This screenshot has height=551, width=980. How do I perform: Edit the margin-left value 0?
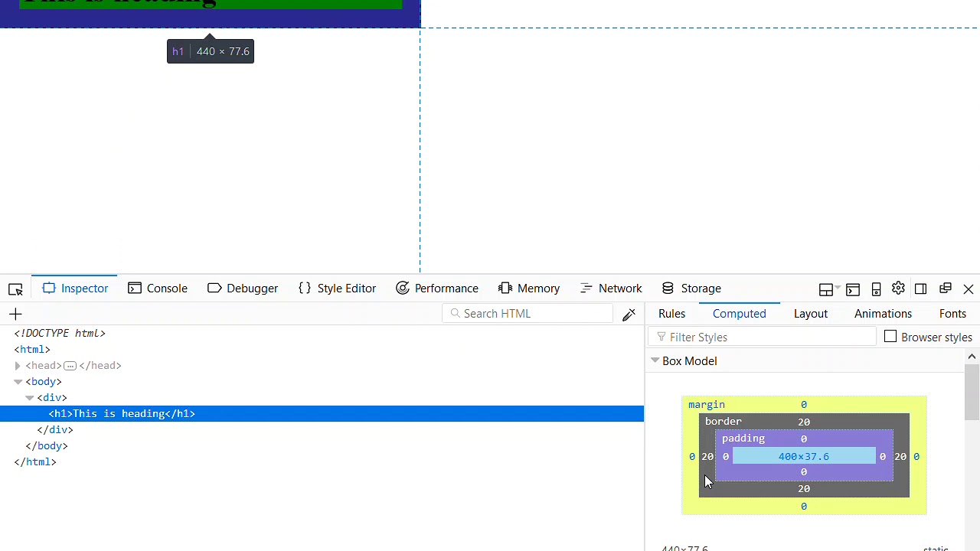pyautogui.click(x=692, y=457)
